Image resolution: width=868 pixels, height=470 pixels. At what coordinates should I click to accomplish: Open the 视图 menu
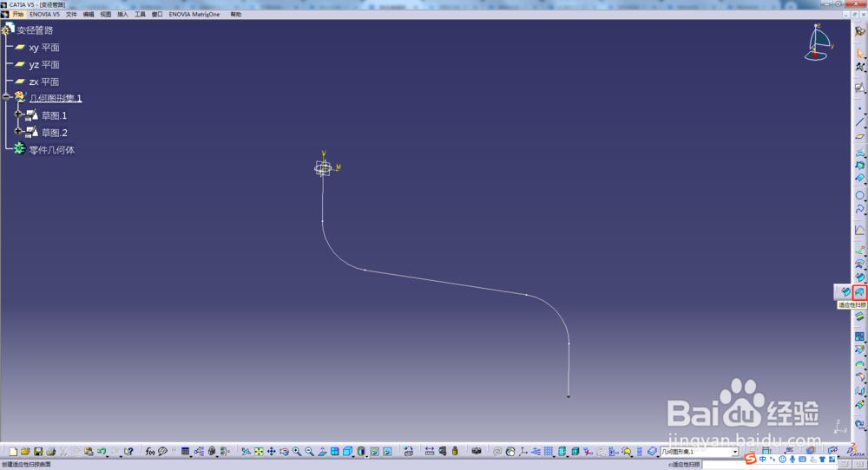106,15
